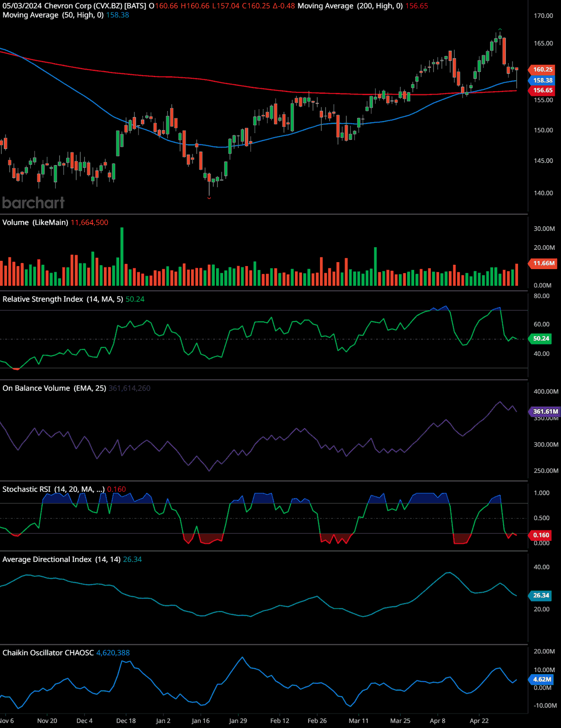Select the Moving Average (200, High, 0) label
The image size is (561, 728).
click(350, 6)
